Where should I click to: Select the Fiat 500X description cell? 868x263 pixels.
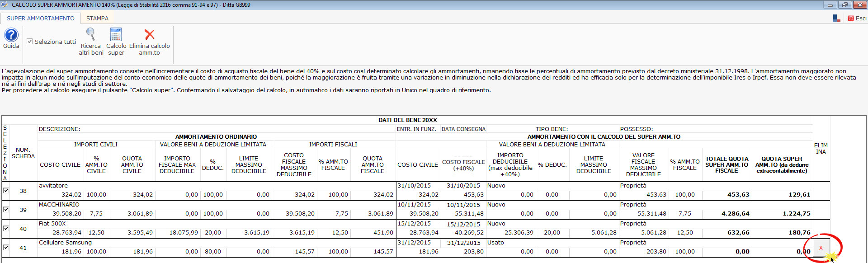[x=217, y=224]
